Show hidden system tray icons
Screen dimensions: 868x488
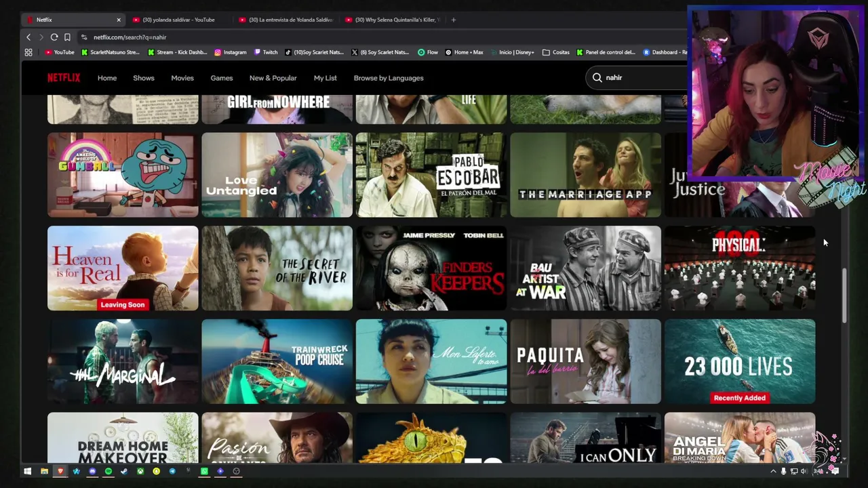(773, 471)
